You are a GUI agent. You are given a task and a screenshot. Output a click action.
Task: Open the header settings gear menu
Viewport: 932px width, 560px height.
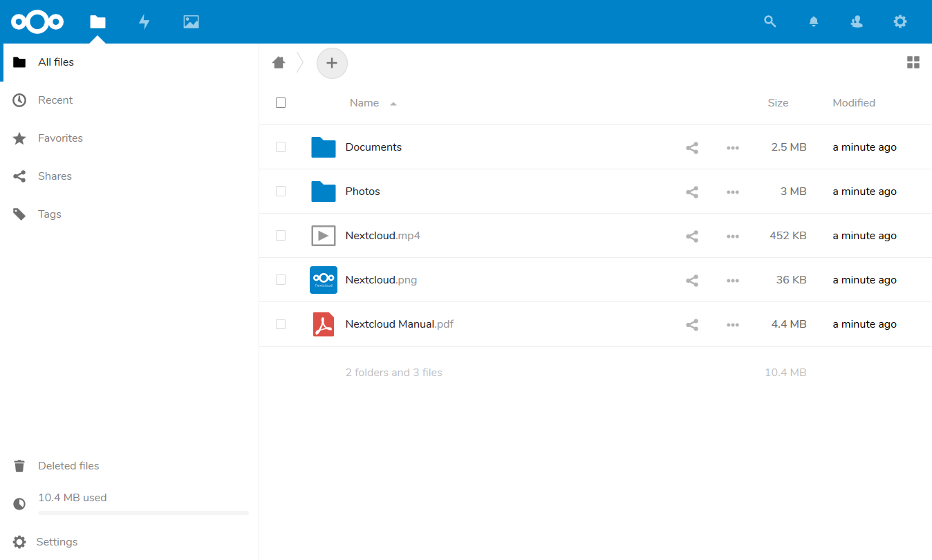click(x=900, y=21)
